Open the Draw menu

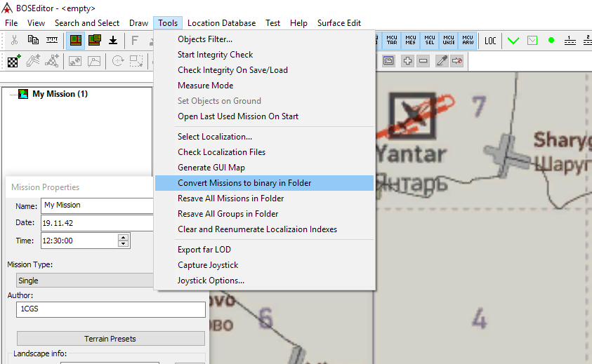coord(138,23)
